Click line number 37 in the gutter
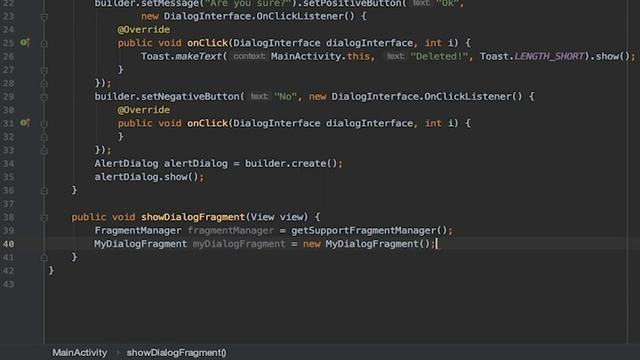 point(8,204)
